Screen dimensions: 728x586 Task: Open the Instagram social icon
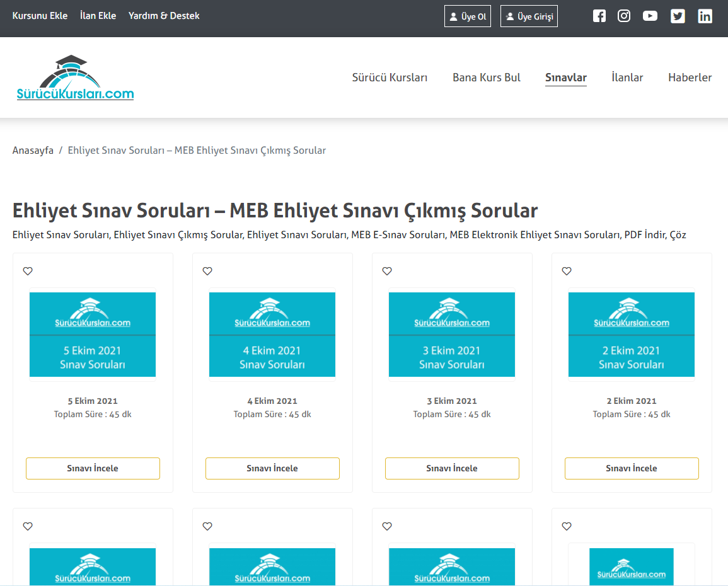624,16
